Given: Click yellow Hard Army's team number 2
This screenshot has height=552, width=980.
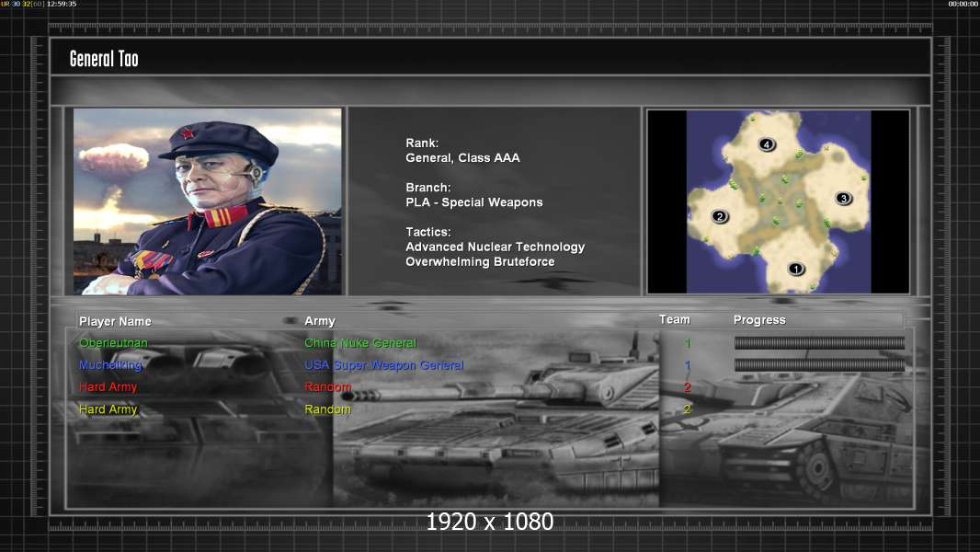Looking at the screenshot, I should 688,409.
